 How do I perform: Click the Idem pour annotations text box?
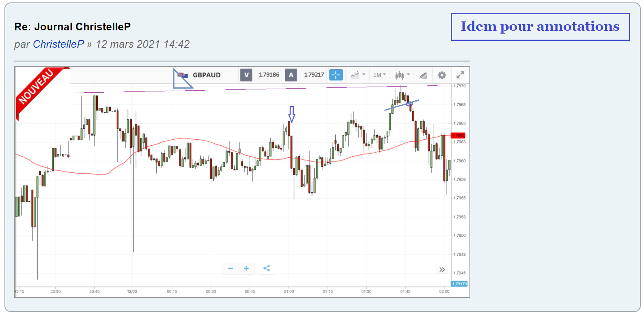pyautogui.click(x=540, y=27)
